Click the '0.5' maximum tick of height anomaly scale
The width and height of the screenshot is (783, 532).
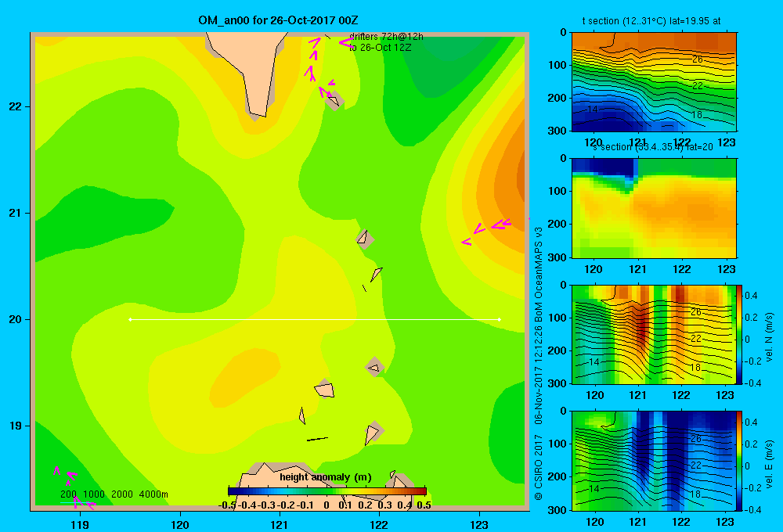424,505
